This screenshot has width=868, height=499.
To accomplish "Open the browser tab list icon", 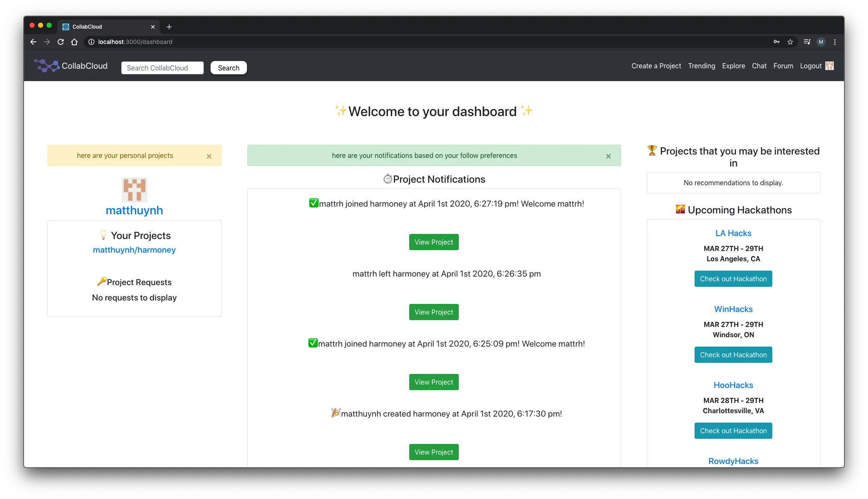I will click(x=806, y=42).
